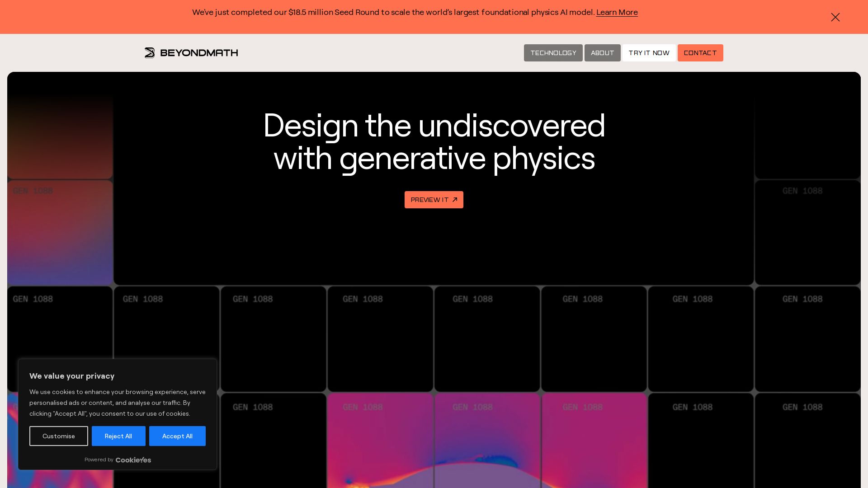This screenshot has height=488, width=868.
Task: Accept all cookies
Action: pyautogui.click(x=177, y=436)
